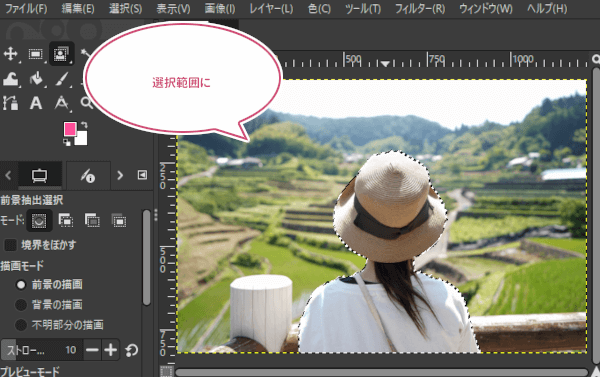Open the 表示(V) menu
This screenshot has height=377, width=600.
(173, 8)
